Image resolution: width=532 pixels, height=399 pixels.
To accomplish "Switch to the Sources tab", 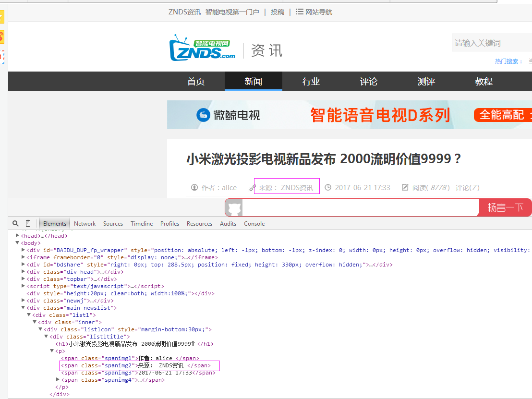I will (113, 224).
